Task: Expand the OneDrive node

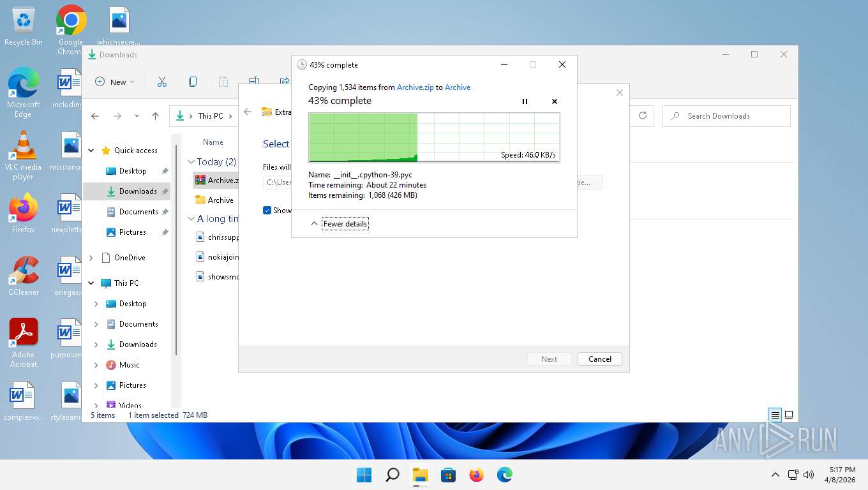Action: (x=91, y=258)
